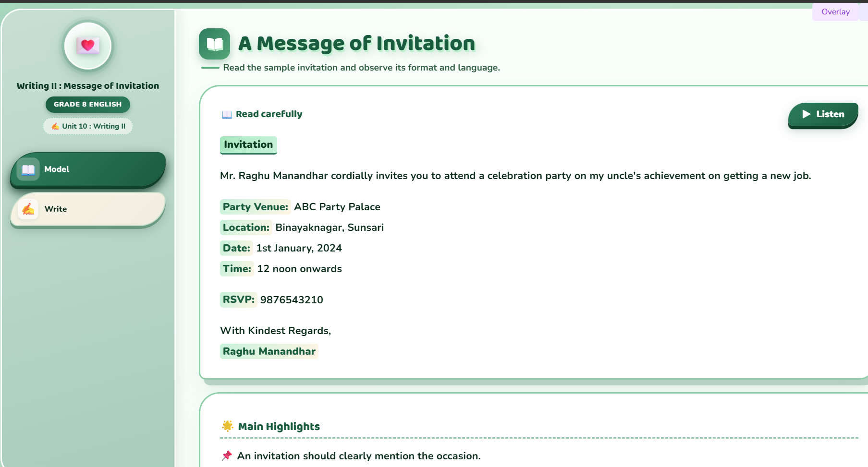Click the play triangle in Listen button
The image size is (868, 467).
[807, 114]
